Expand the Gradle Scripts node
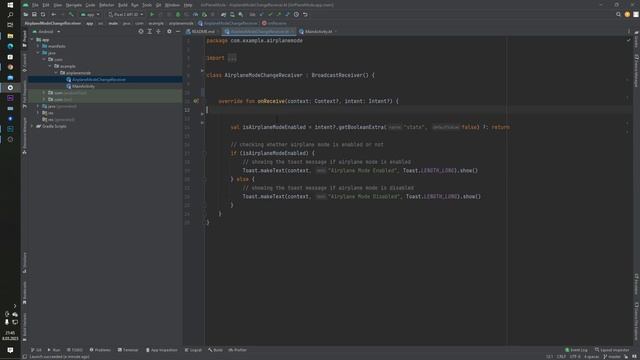This screenshot has width=640, height=360. click(x=32, y=126)
